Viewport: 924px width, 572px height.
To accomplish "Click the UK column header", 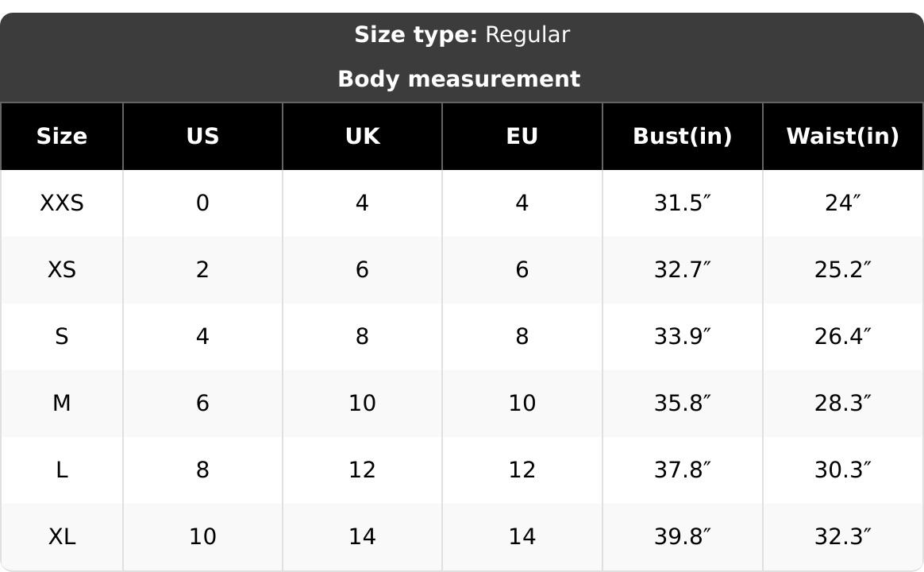I will (x=362, y=137).
